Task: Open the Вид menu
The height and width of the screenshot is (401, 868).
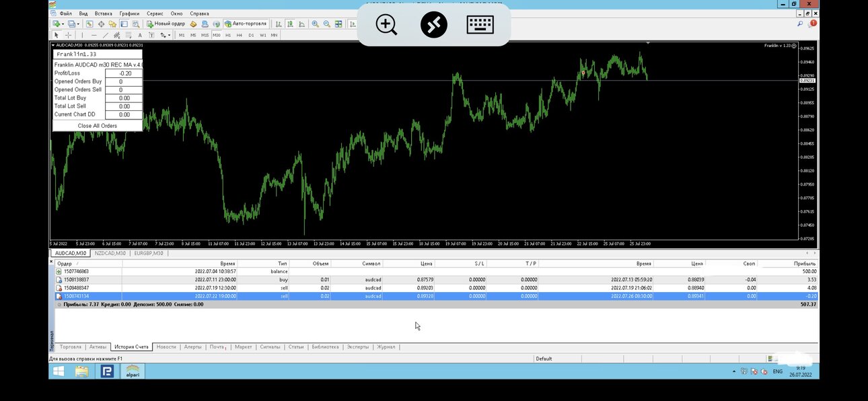Action: pos(83,13)
